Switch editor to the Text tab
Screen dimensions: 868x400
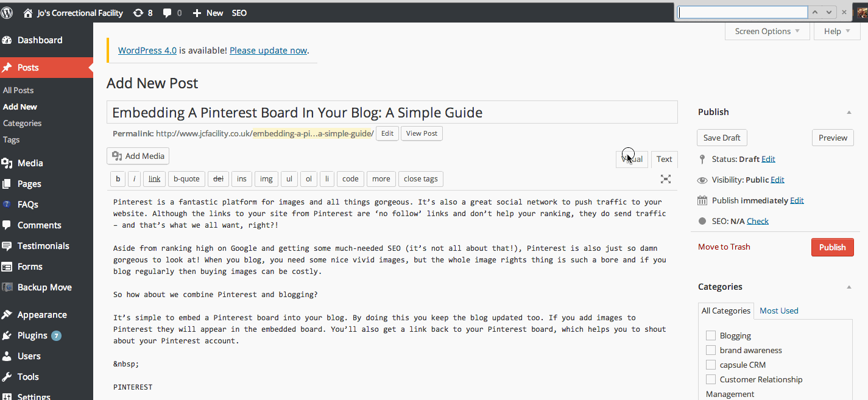[x=664, y=159]
